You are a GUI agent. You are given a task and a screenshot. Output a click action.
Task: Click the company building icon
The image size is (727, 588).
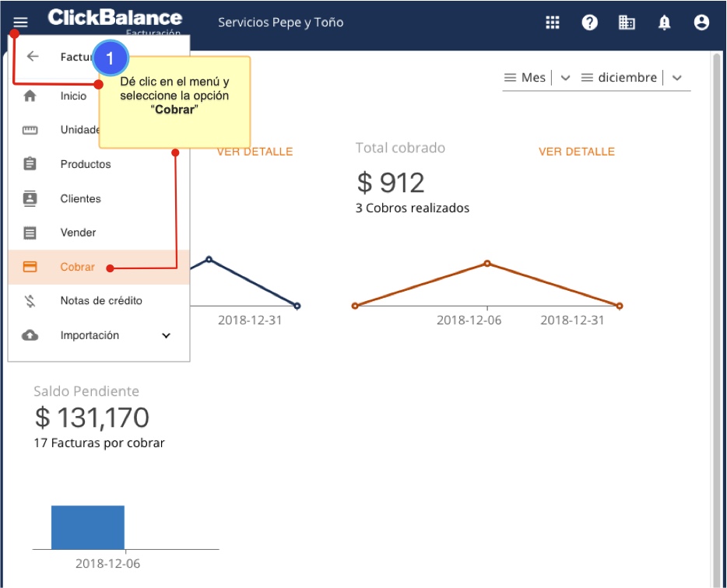point(627,23)
